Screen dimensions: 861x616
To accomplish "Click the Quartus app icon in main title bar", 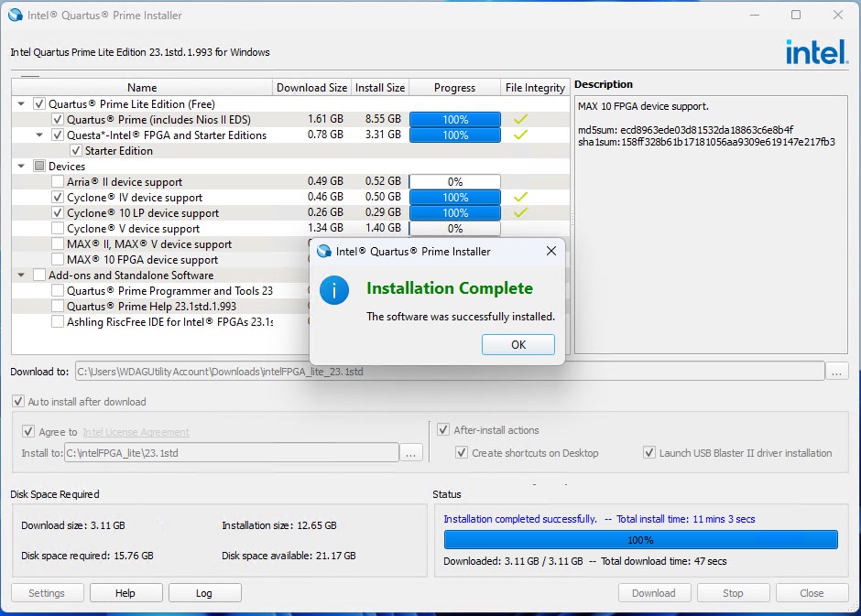I will point(16,15).
